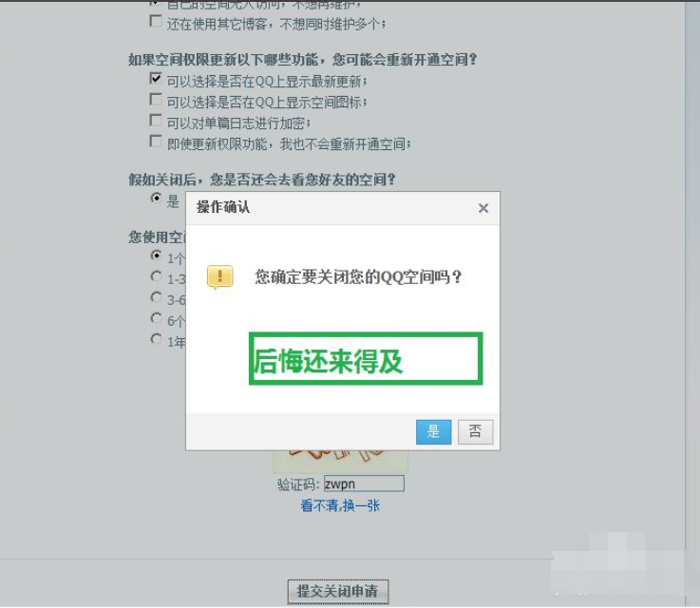Screen dimensions: 700x608
Task: Select the radio button beginning with 1年
Action: coord(156,340)
